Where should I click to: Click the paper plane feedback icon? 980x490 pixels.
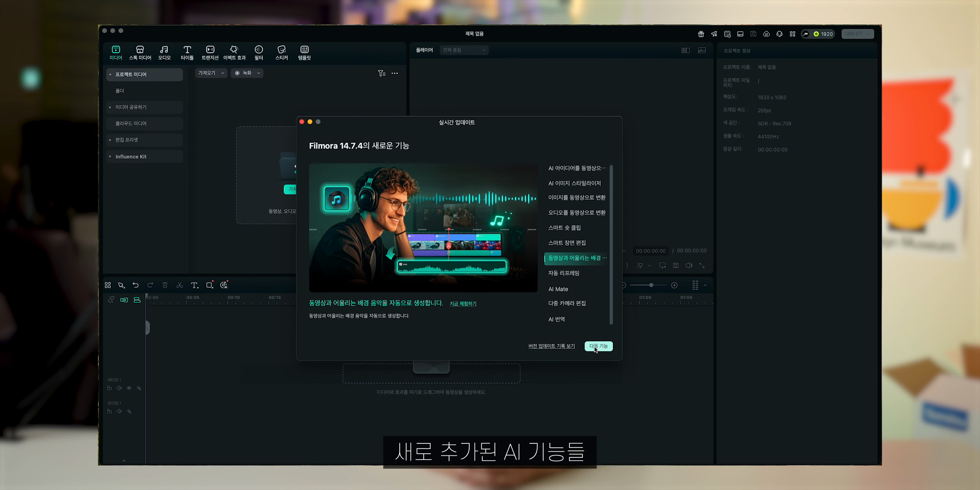(x=714, y=34)
